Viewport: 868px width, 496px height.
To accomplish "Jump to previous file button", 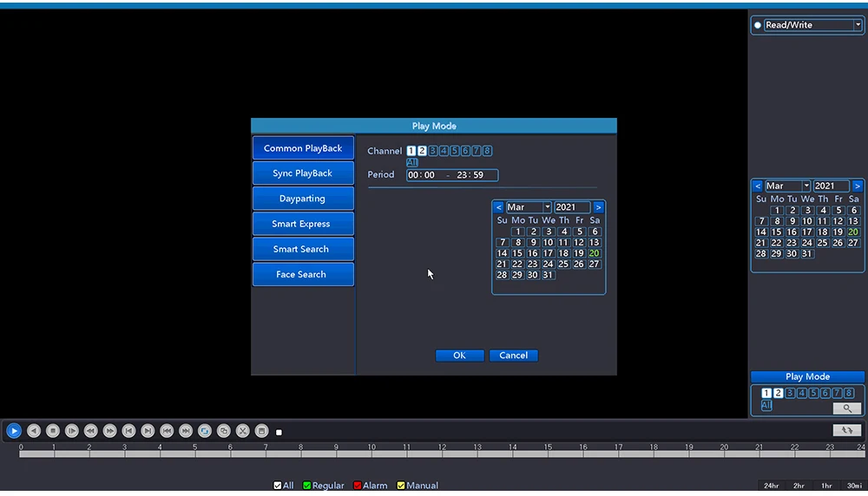I will click(x=167, y=431).
